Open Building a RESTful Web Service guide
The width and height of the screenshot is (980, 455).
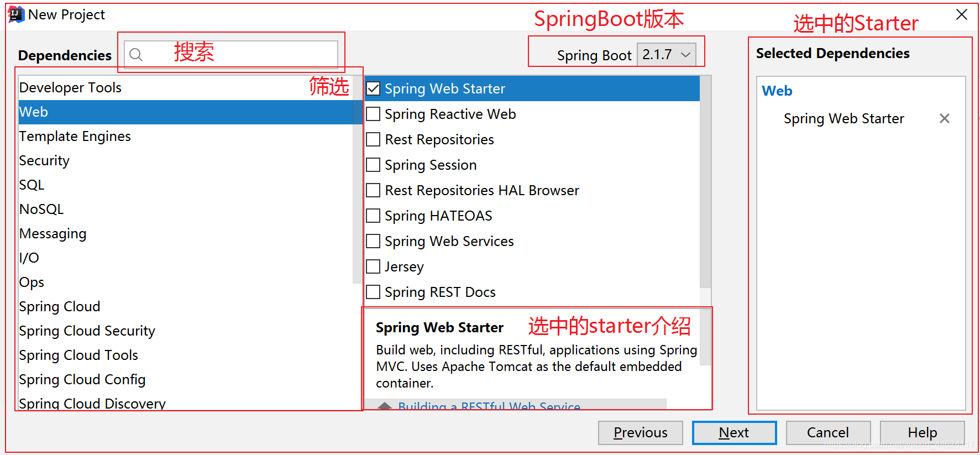[x=489, y=406]
